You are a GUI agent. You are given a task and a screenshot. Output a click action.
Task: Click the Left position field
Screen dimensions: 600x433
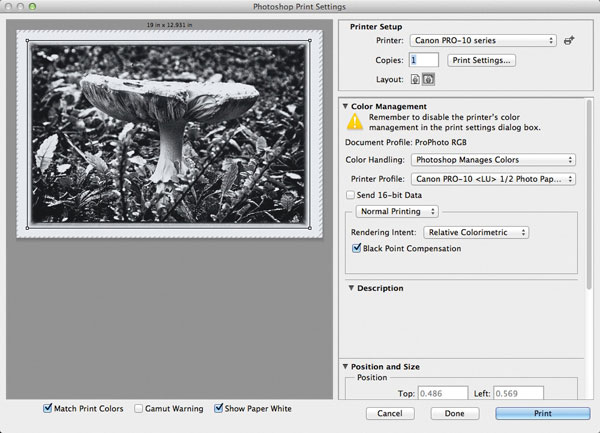518,393
